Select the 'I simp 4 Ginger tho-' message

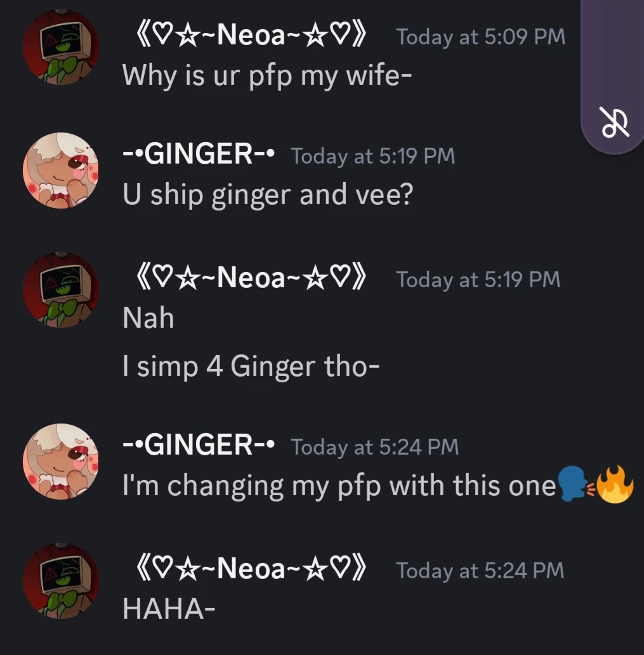click(251, 366)
